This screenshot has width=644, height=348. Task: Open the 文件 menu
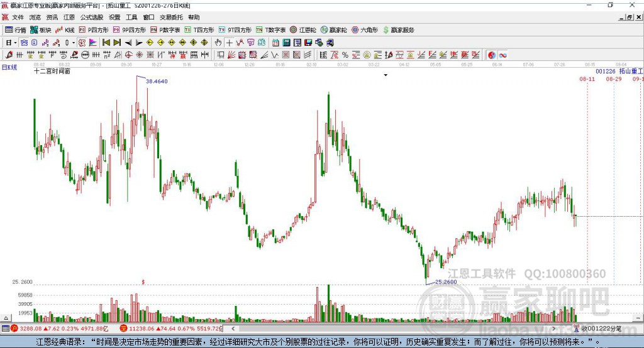[18, 17]
